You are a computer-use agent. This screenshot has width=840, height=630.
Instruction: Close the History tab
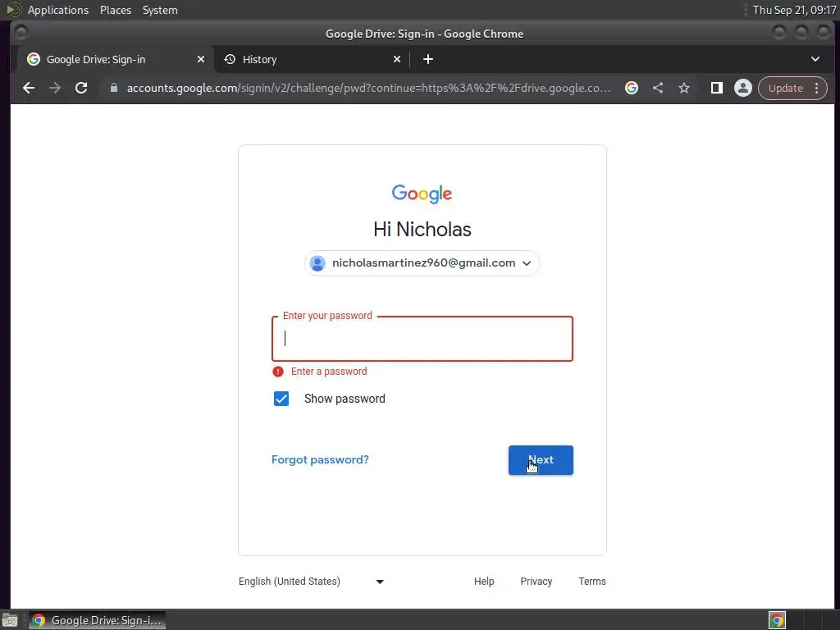[397, 59]
